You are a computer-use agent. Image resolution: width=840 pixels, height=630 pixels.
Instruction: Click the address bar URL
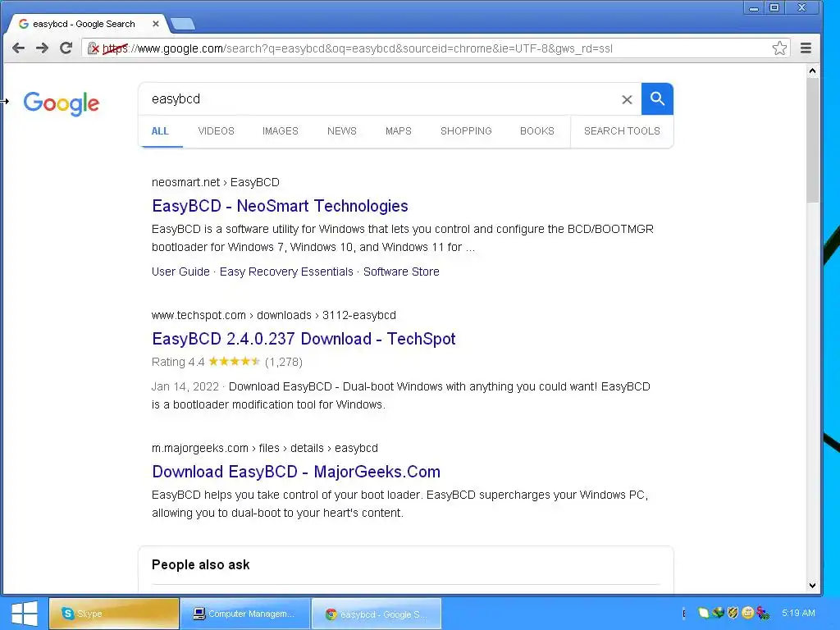358,48
